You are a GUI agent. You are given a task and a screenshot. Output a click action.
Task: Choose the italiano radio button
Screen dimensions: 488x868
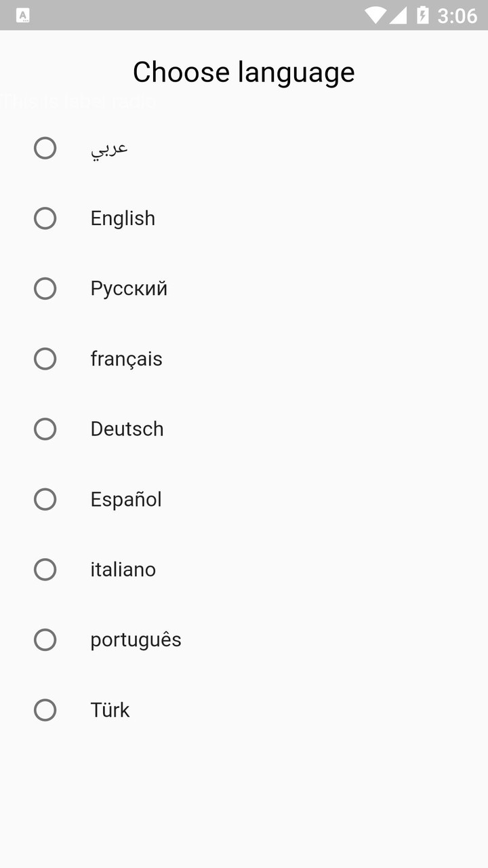pyautogui.click(x=45, y=570)
